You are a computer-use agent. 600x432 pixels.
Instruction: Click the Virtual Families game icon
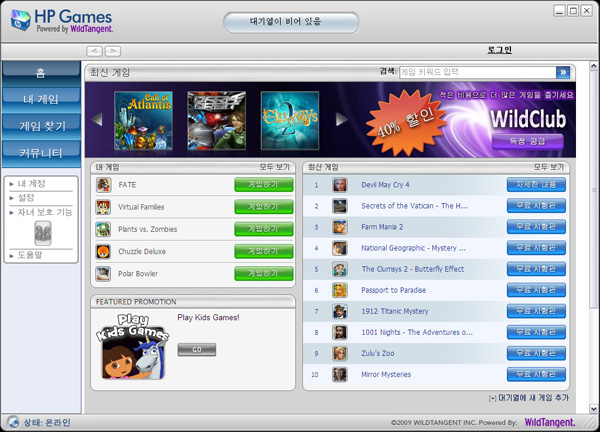[x=103, y=207]
